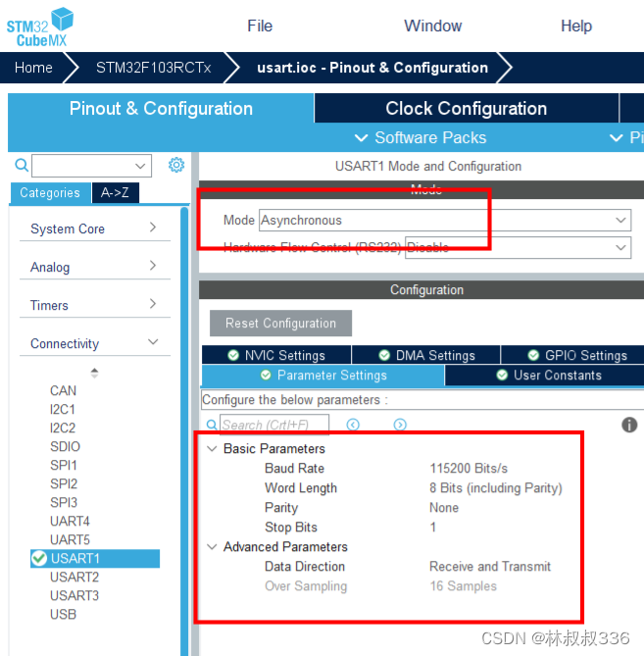Screen dimensions: 644x656
Task: Select the Categories tab
Action: point(50,192)
